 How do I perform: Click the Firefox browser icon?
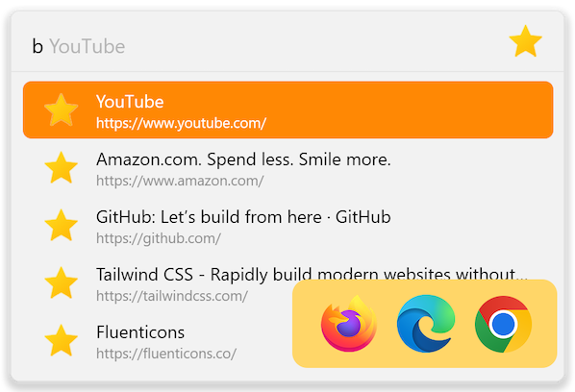coord(349,324)
